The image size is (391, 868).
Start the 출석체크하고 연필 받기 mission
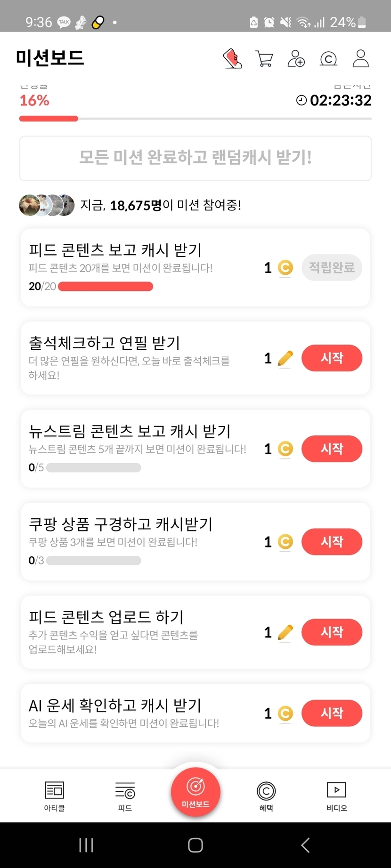[x=332, y=358]
